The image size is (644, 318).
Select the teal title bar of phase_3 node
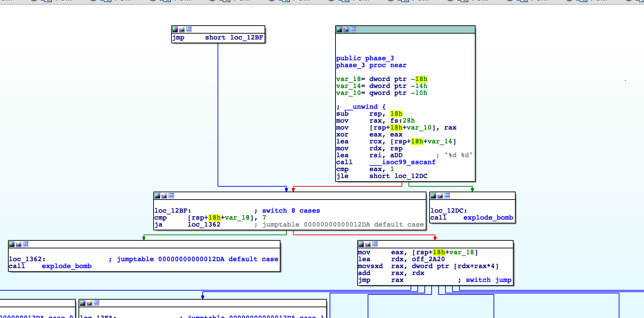coord(415,29)
